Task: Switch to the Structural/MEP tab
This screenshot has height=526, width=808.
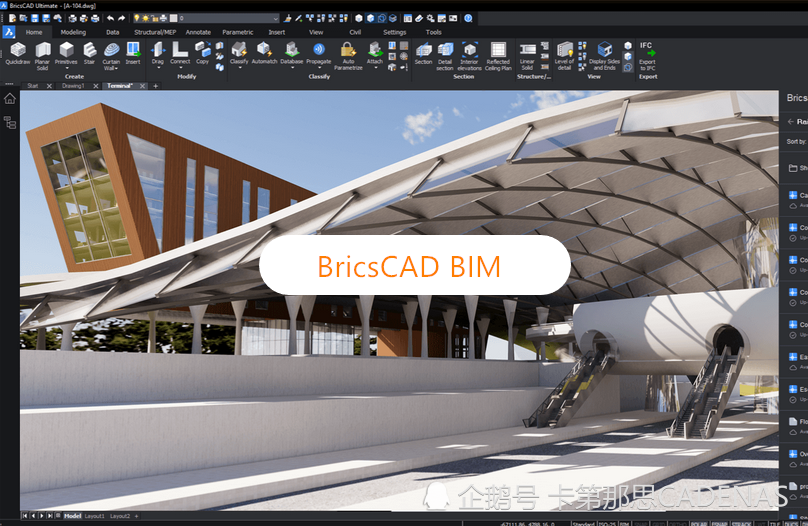Action: pyautogui.click(x=155, y=32)
